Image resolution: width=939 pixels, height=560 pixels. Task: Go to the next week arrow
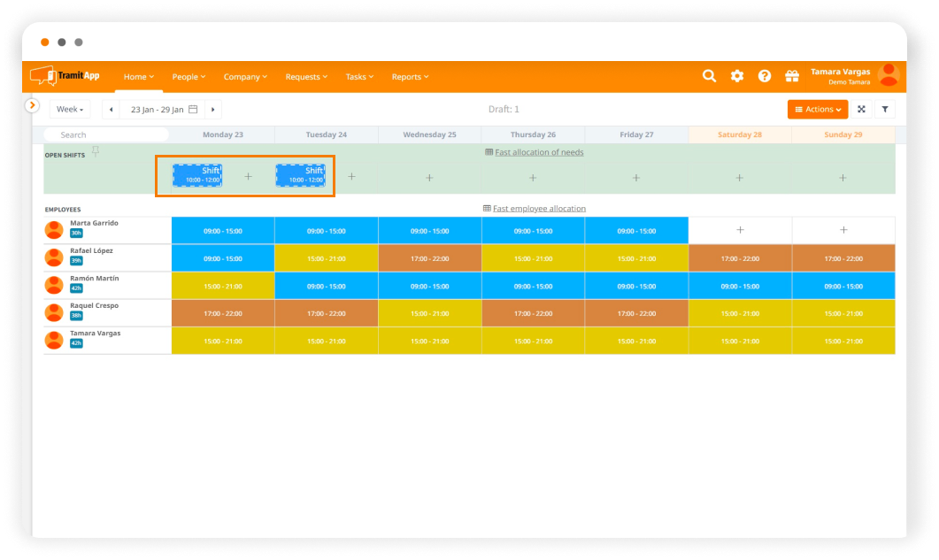[x=212, y=110]
